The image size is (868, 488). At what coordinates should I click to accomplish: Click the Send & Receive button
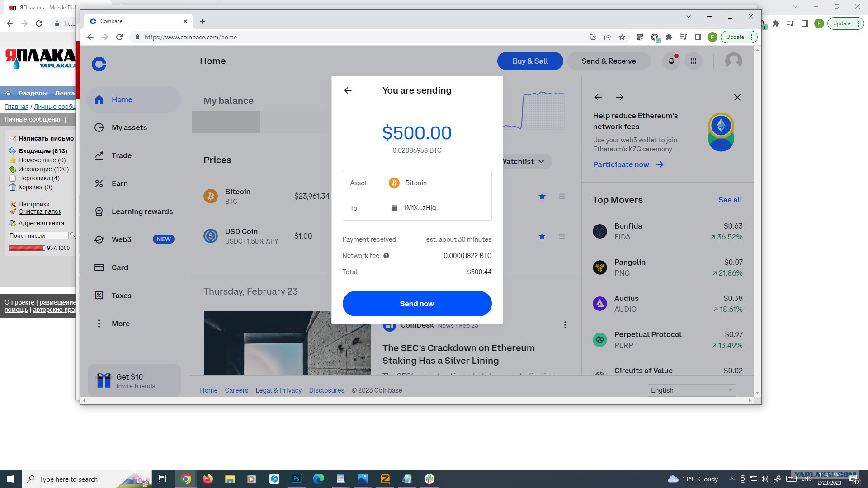point(609,61)
